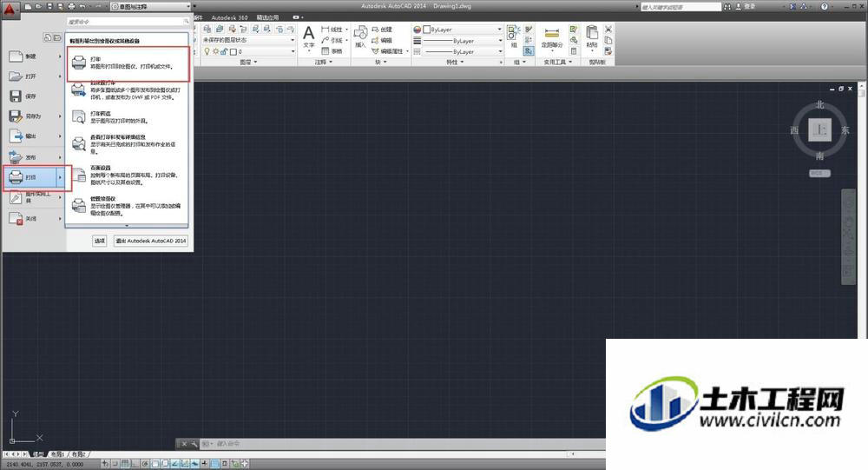Switch to the Layout2 tab

(79, 453)
